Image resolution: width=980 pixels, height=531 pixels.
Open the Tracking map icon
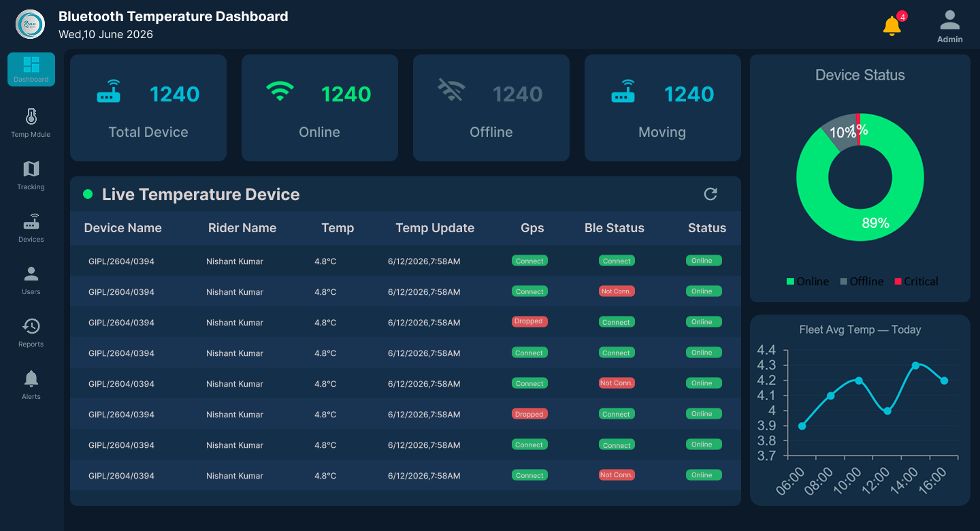click(31, 169)
